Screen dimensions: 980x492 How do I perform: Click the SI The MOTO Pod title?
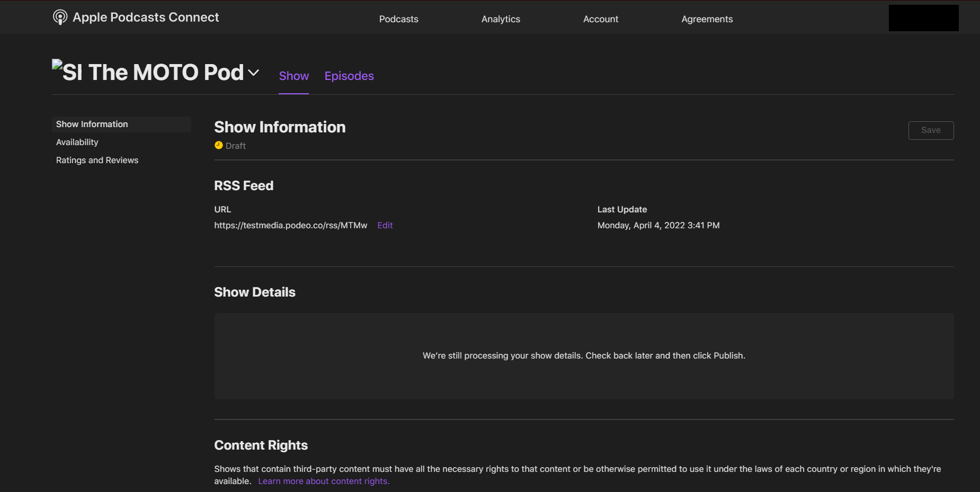click(x=153, y=73)
